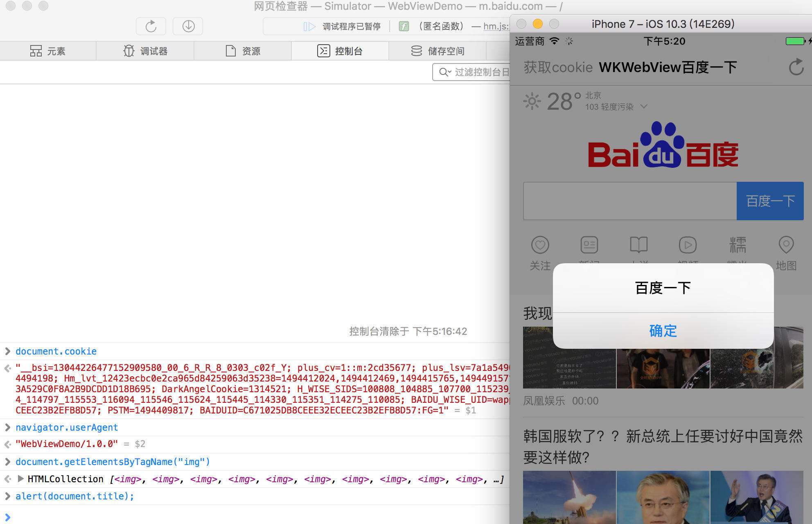
Task: Open the 储存空间 tab
Action: tap(438, 51)
